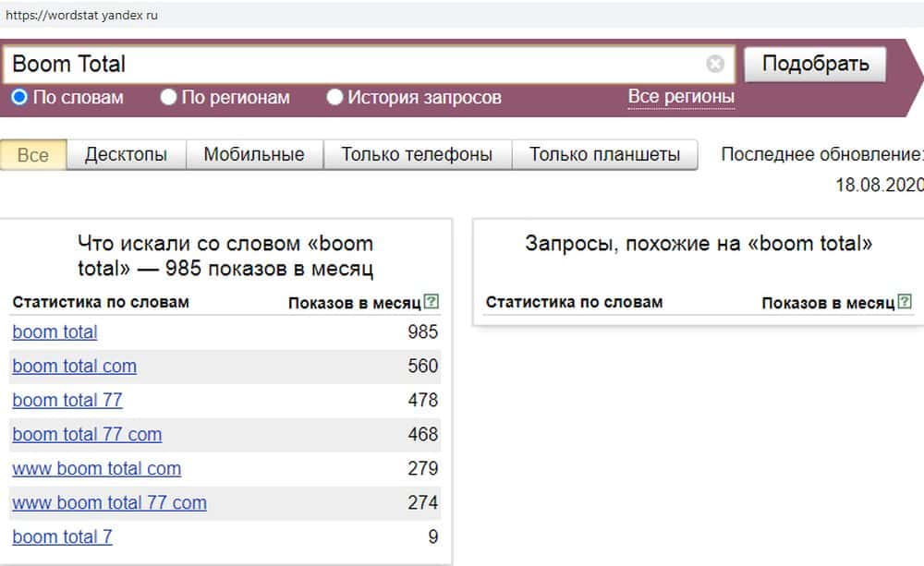
Task: Open the 'boom total 77 com' link
Action: [87, 435]
